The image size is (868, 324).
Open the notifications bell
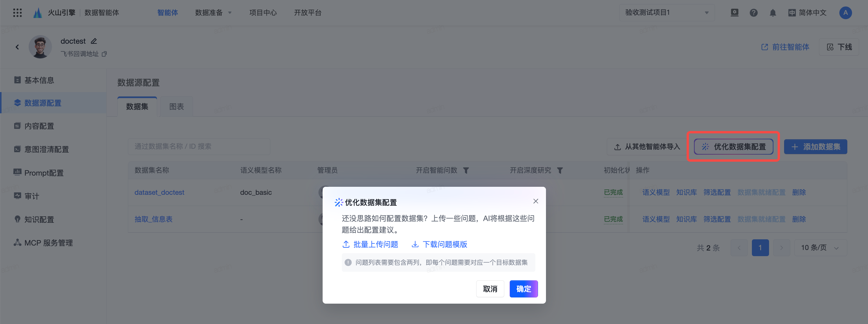tap(773, 13)
